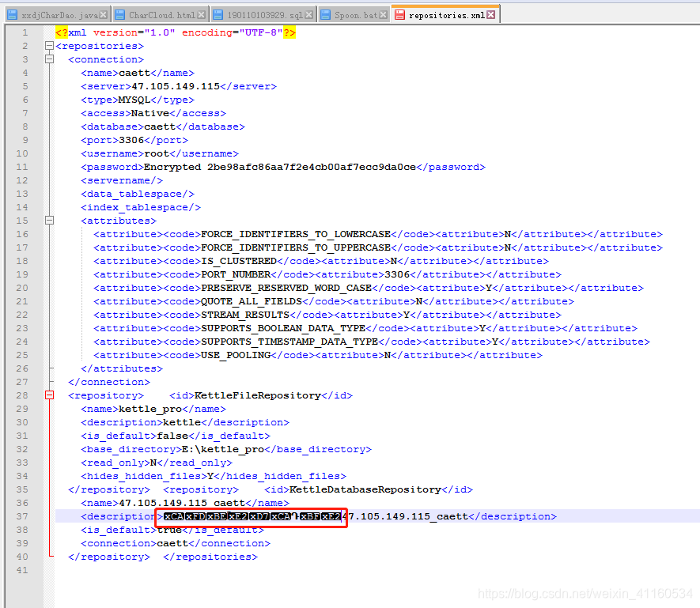This screenshot has height=608, width=700.
Task: Click the servername tag on line 12
Action: click(x=122, y=180)
